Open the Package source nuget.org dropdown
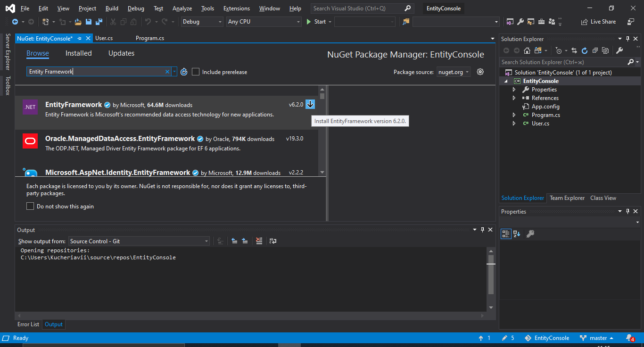 [453, 72]
